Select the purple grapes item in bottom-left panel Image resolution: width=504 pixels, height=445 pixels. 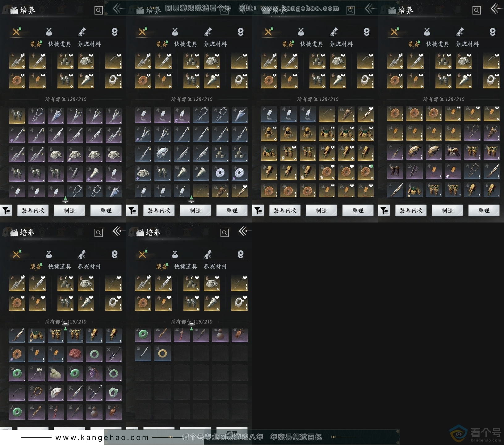94,373
